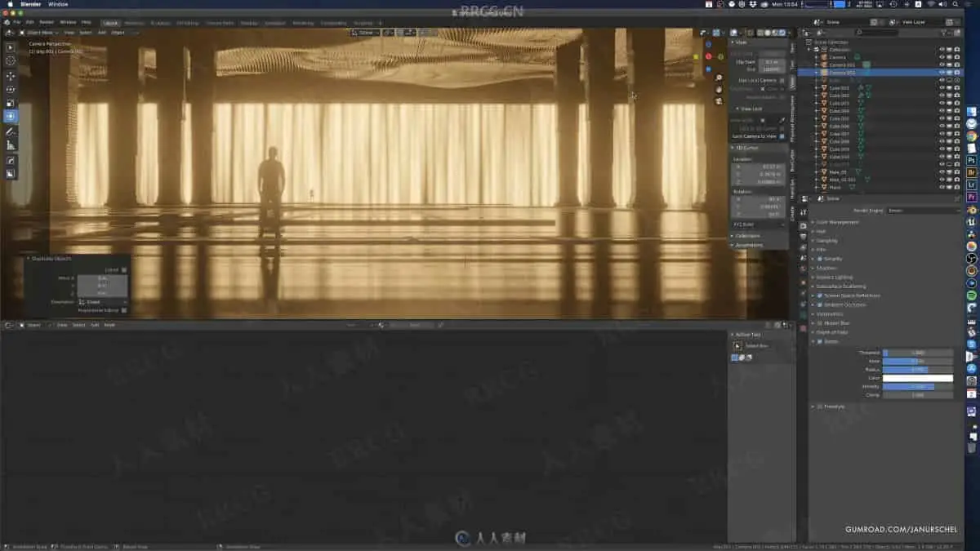Viewport: 980px width, 551px height.
Task: Adjust the Bloom Intensity slider
Action: [917, 386]
